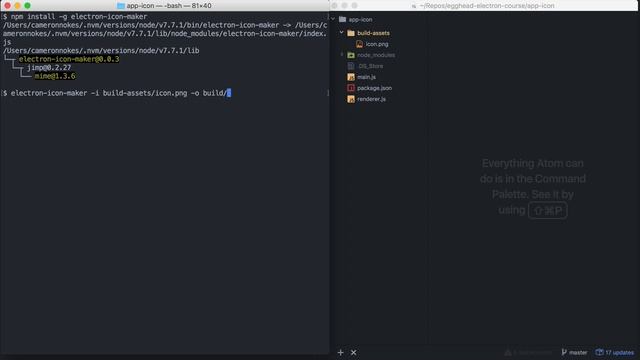Click the terminal window title app-icon — -bash
The width and height of the screenshot is (640, 360).
click(x=169, y=6)
